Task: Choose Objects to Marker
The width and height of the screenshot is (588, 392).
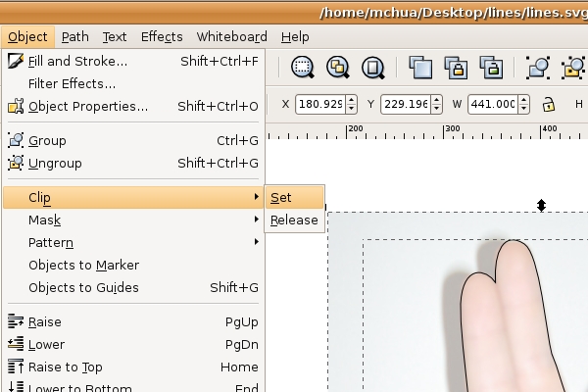Action: point(133,266)
